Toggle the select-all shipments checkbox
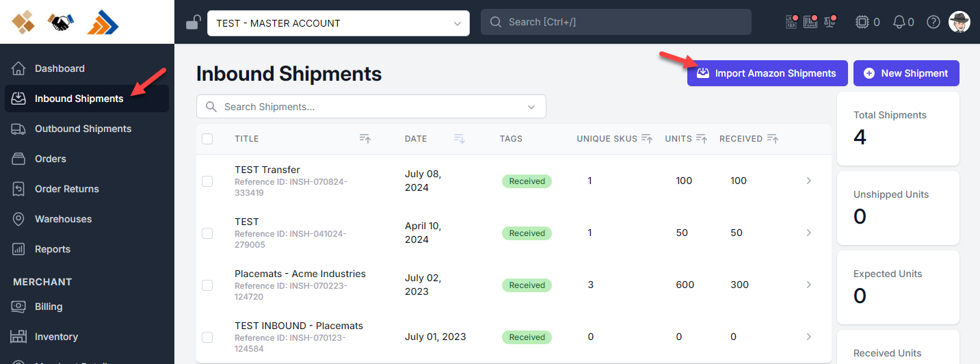This screenshot has height=364, width=980. (207, 139)
